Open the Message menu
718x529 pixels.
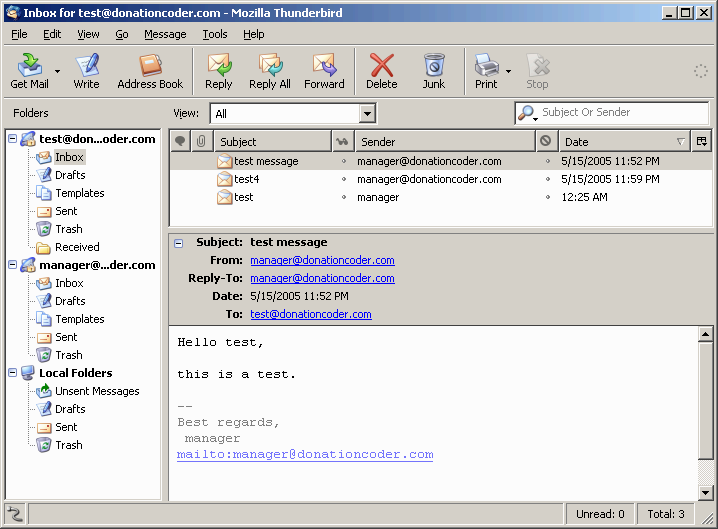[165, 34]
